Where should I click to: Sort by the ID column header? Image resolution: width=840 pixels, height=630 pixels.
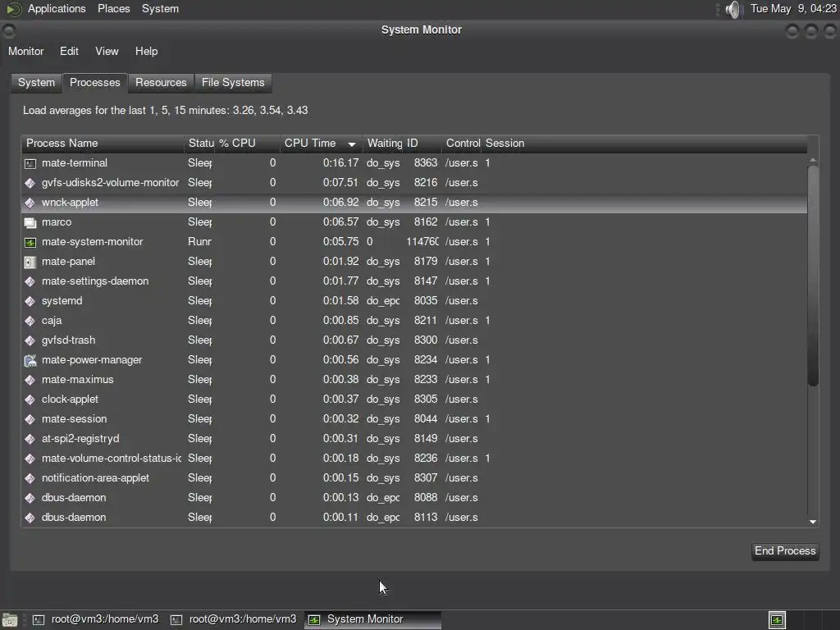422,144
